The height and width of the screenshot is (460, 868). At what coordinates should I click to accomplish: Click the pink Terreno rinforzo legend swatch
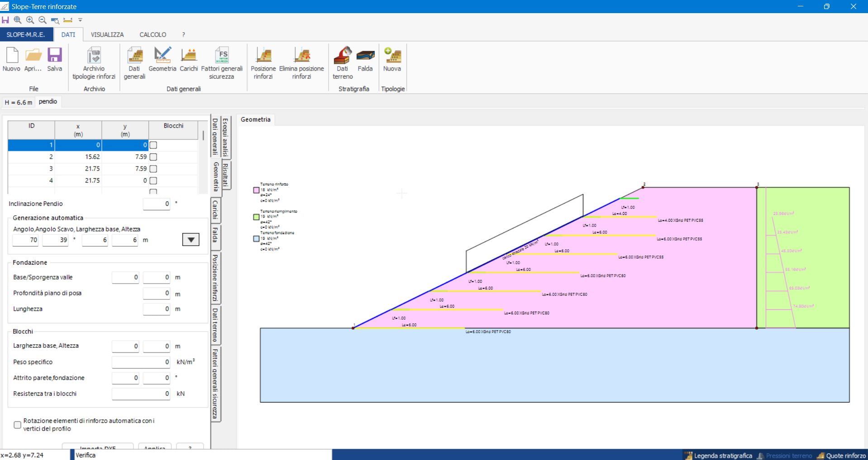[256, 190]
